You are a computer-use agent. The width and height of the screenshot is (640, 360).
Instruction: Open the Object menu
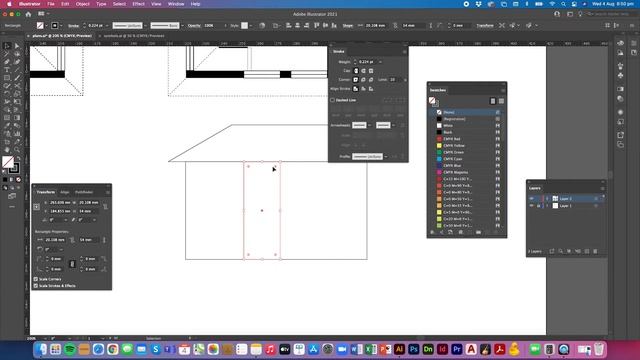[82, 4]
